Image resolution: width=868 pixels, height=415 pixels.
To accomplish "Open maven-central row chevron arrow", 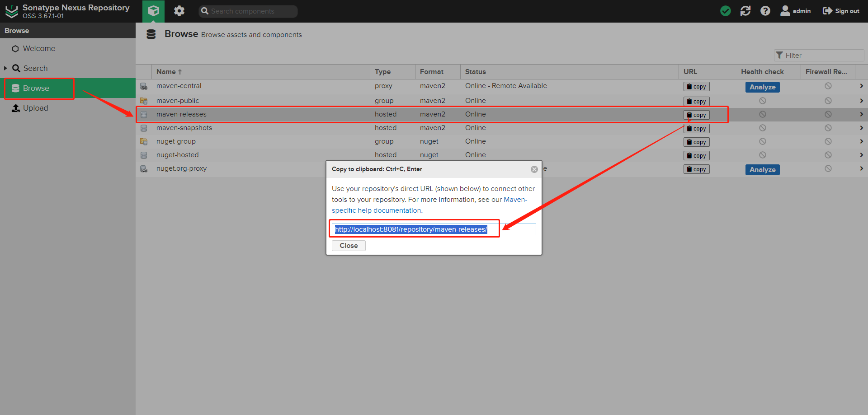I will pos(861,86).
